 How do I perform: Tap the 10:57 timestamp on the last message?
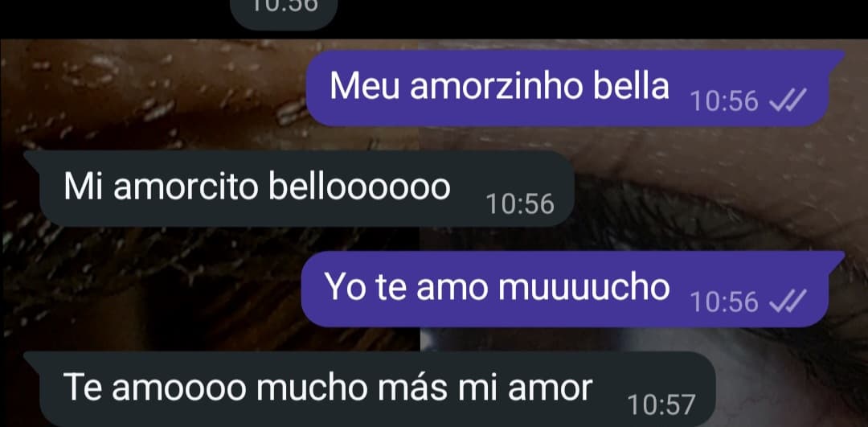[661, 405]
